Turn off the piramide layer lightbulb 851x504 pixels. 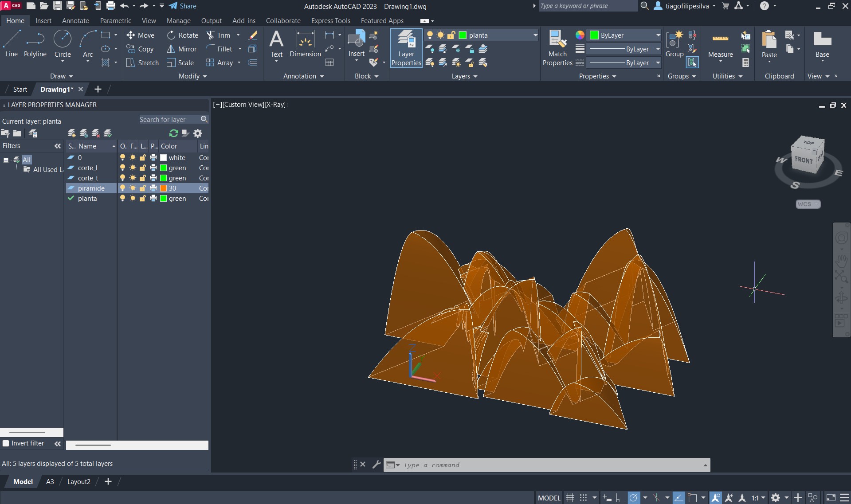(x=123, y=188)
